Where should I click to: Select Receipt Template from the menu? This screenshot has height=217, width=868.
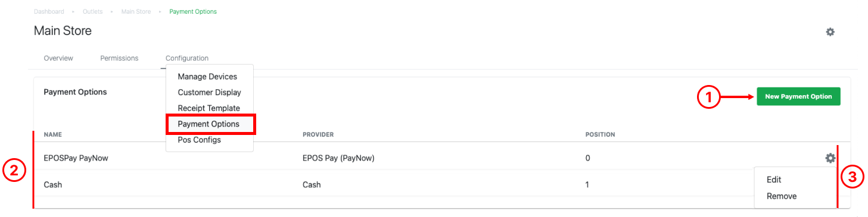tap(209, 108)
